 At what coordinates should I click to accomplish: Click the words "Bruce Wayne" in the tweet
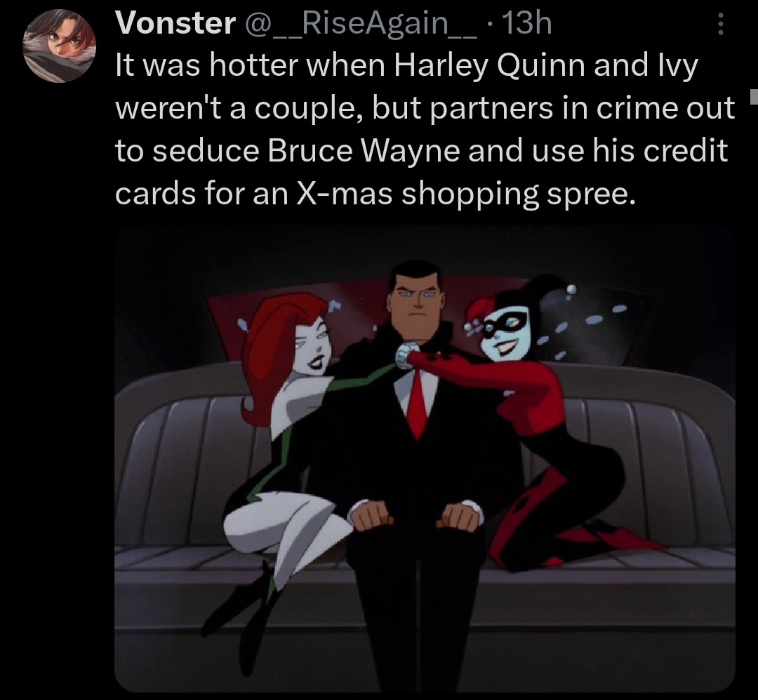(363, 150)
